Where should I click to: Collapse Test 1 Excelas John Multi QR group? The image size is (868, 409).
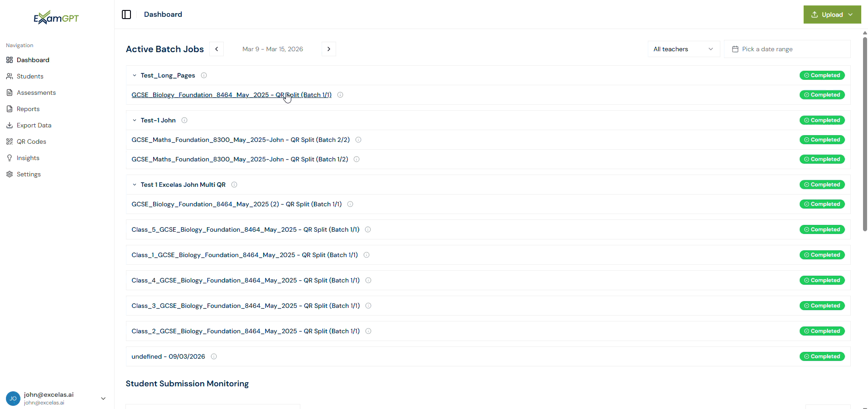tap(135, 185)
